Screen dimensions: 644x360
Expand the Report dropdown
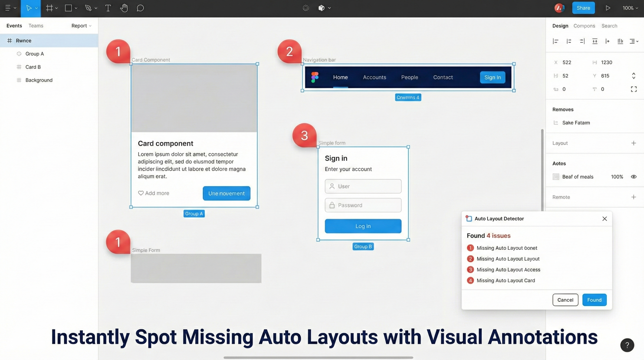point(81,26)
